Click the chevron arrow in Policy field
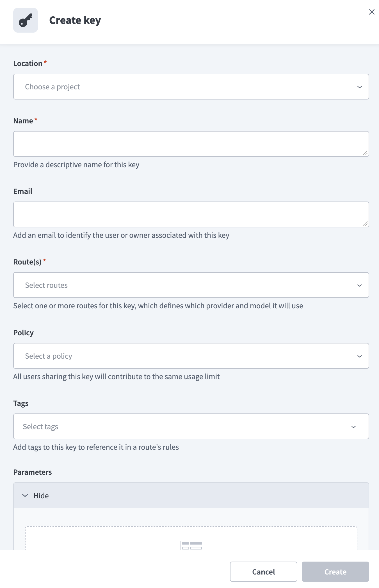This screenshot has height=588, width=379. pos(360,356)
